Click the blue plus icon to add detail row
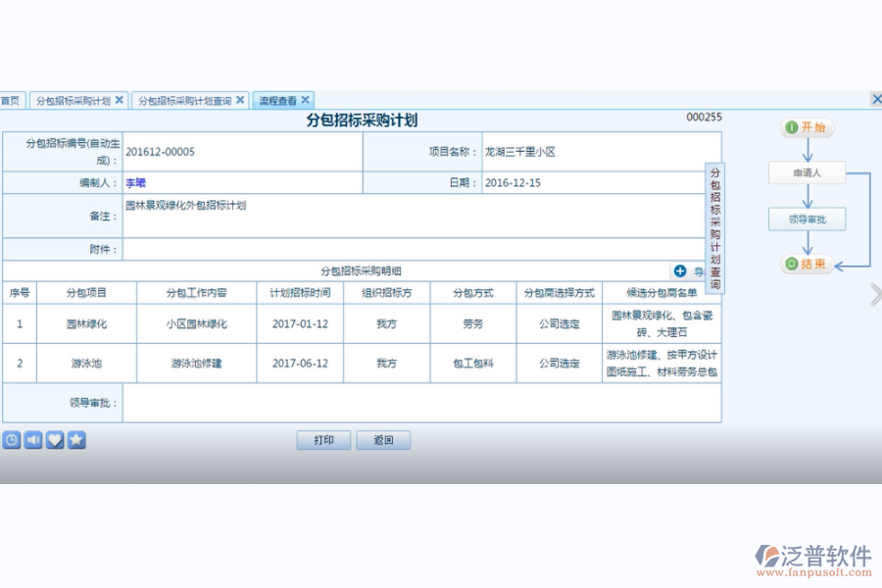The width and height of the screenshot is (882, 588). pos(680,271)
